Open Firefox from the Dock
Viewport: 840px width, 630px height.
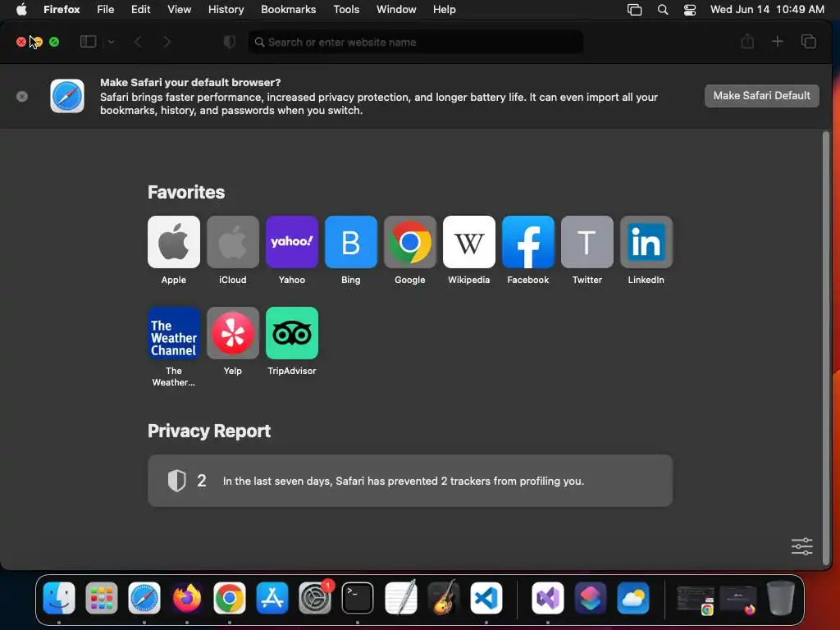tap(187, 598)
